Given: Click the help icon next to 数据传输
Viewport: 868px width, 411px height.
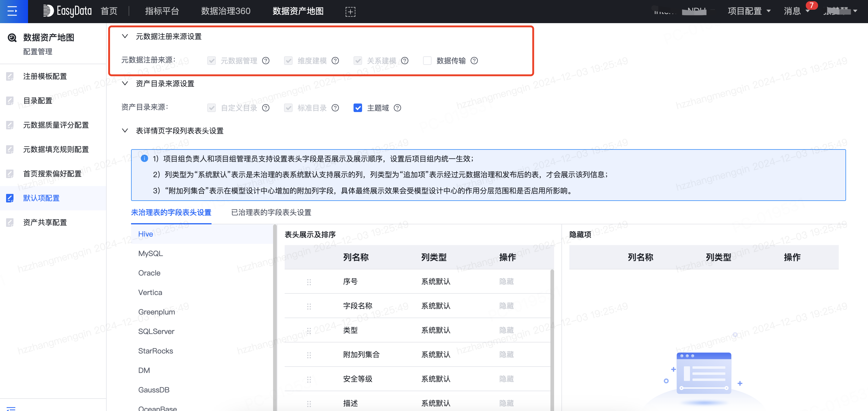Looking at the screenshot, I should click(475, 61).
